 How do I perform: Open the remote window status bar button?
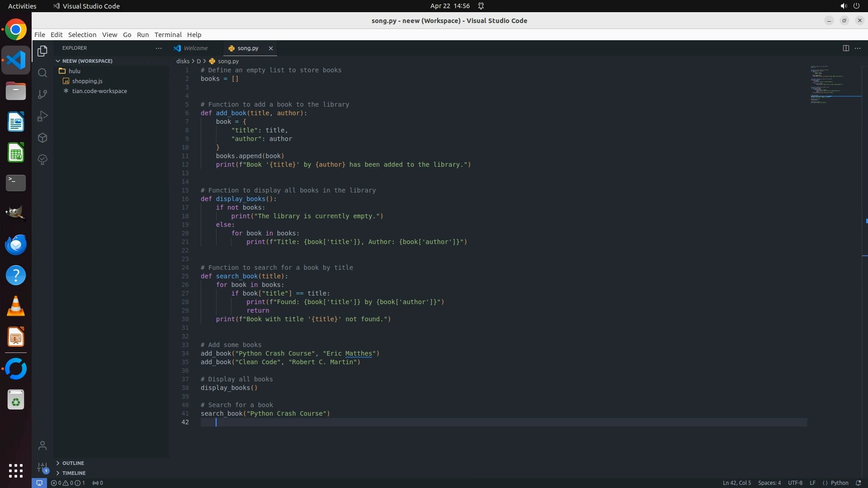[x=39, y=483]
